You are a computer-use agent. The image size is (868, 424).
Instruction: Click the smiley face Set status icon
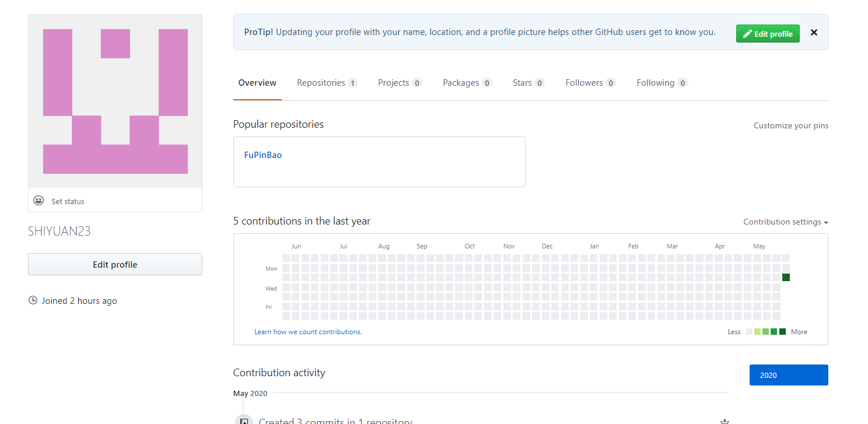[x=38, y=201]
